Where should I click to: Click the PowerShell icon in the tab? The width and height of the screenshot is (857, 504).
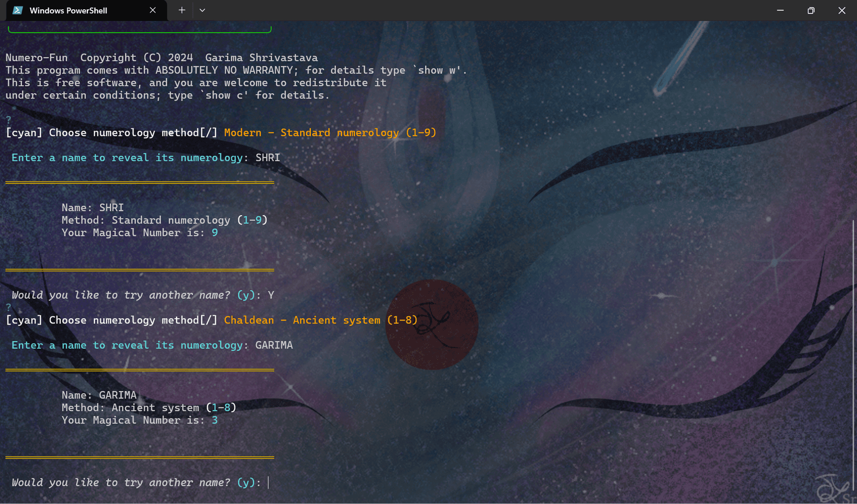tap(18, 10)
